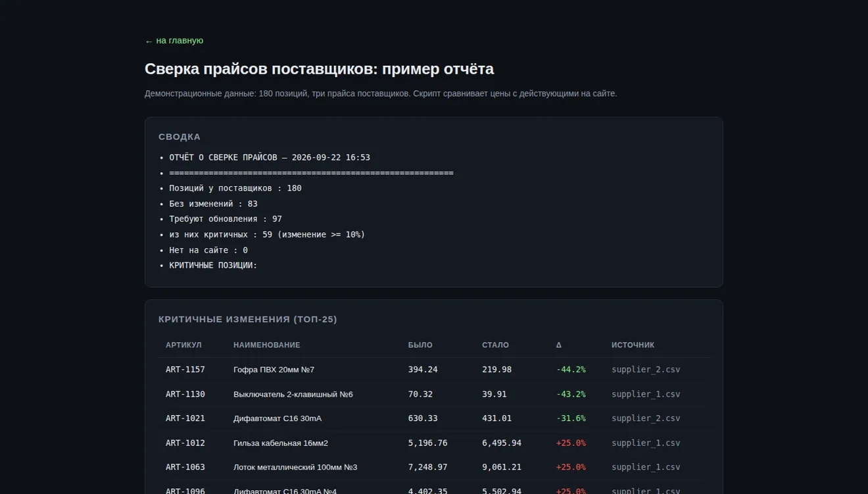The height and width of the screenshot is (494, 868).
Task: Click old price 394.24
Action: pos(423,370)
